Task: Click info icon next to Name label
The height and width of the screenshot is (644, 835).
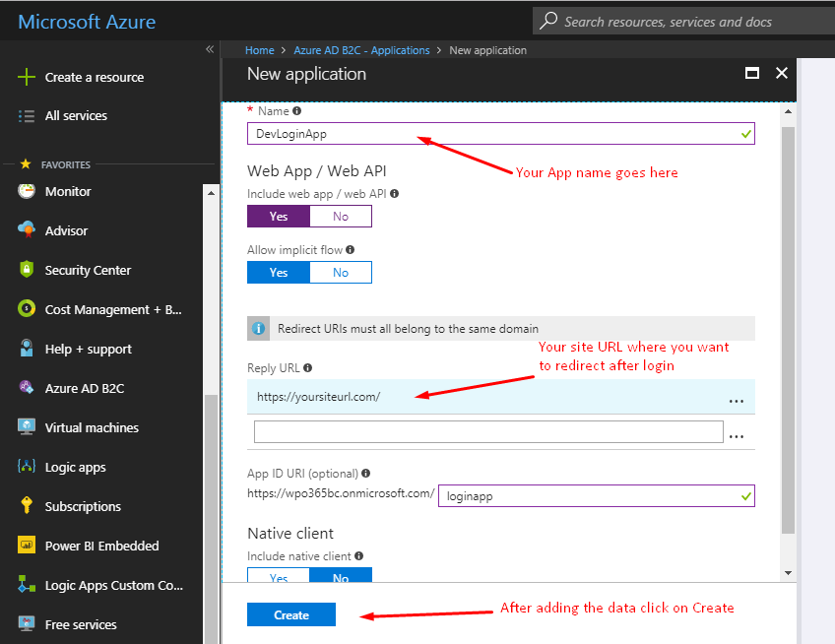Action: click(x=296, y=111)
